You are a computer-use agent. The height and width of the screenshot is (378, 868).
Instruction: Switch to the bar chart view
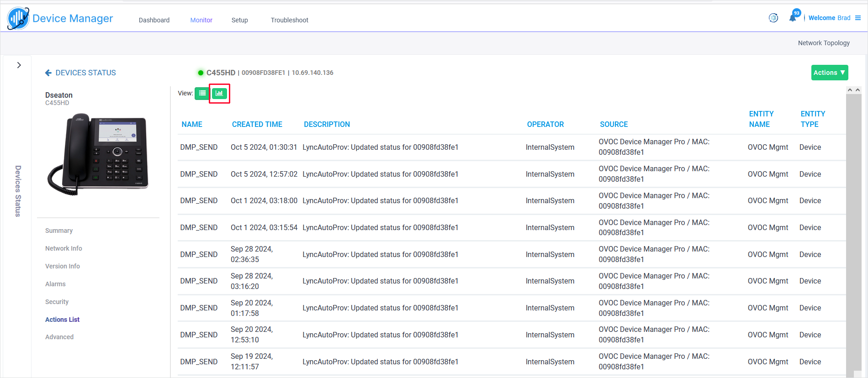pyautogui.click(x=219, y=93)
